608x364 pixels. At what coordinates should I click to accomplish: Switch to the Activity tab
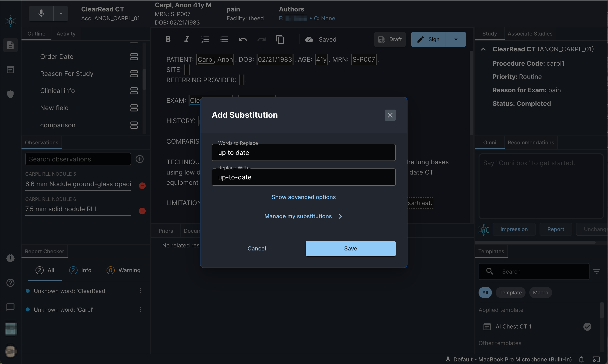tap(66, 34)
